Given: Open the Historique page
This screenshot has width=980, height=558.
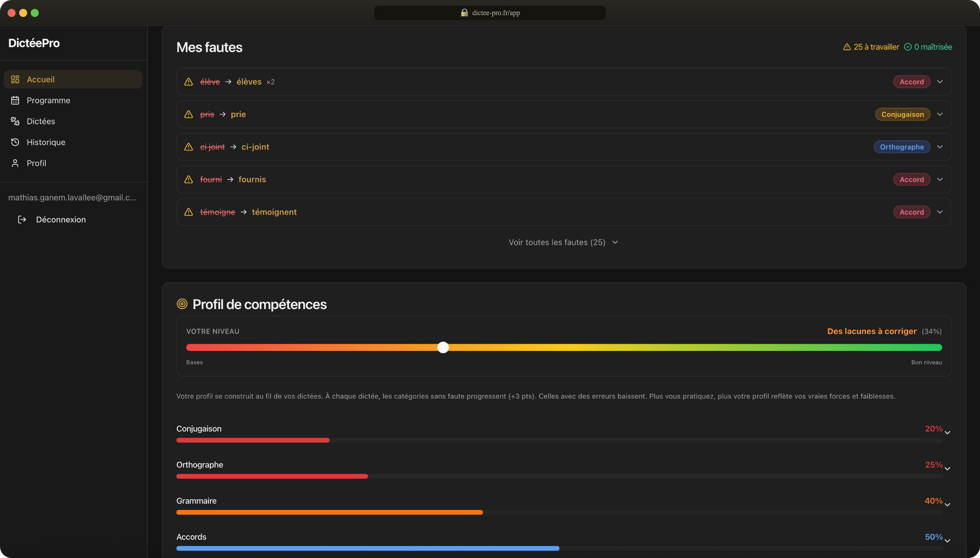Looking at the screenshot, I should click(73, 142).
